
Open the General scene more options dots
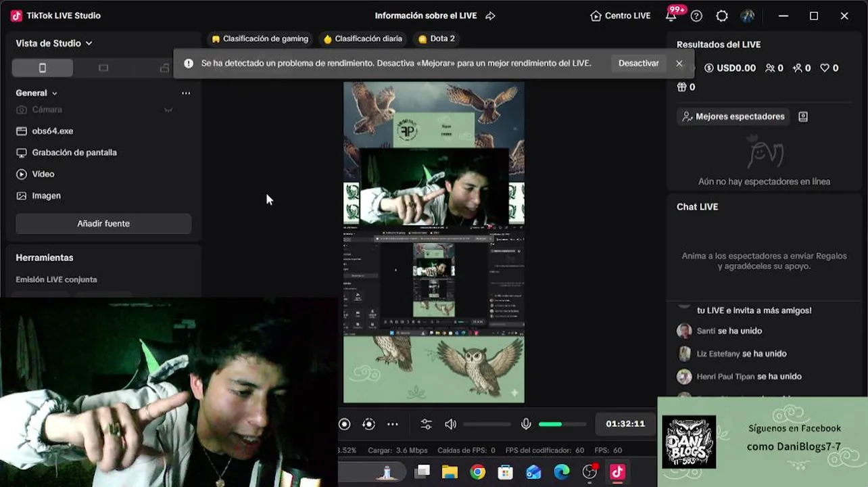(186, 93)
